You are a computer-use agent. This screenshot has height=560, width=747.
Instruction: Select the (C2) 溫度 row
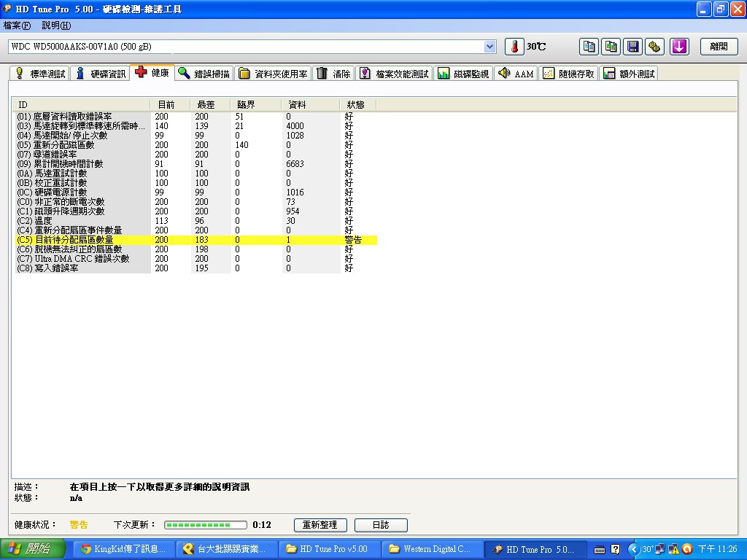click(x=196, y=221)
